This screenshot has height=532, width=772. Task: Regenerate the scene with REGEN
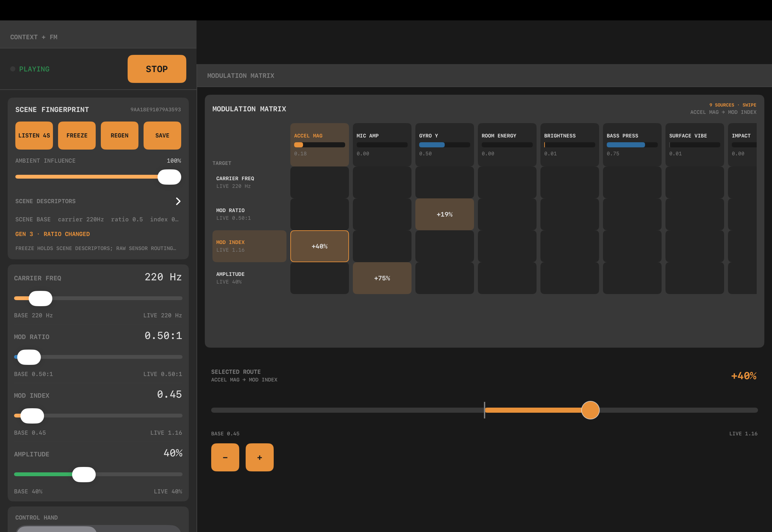point(119,136)
